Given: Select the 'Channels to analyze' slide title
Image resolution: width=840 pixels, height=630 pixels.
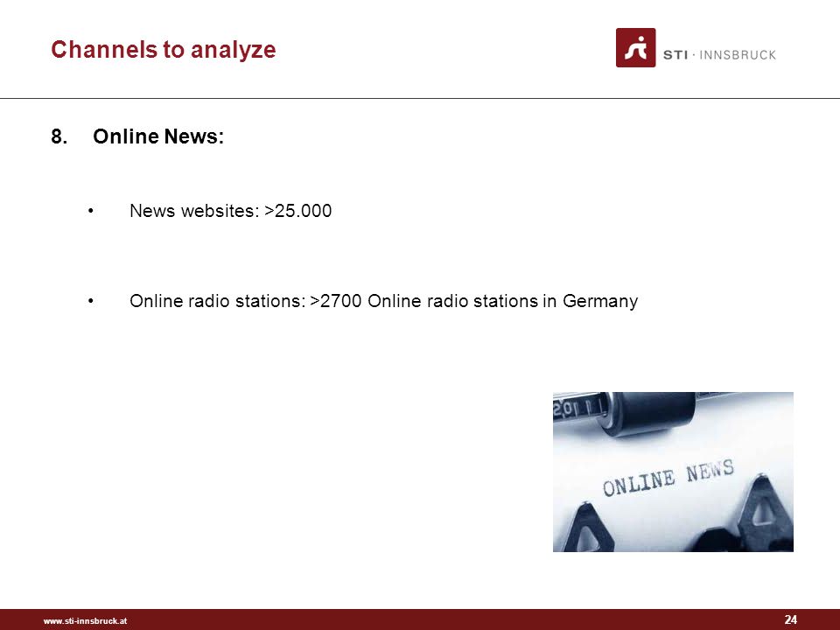Looking at the screenshot, I should tap(164, 49).
